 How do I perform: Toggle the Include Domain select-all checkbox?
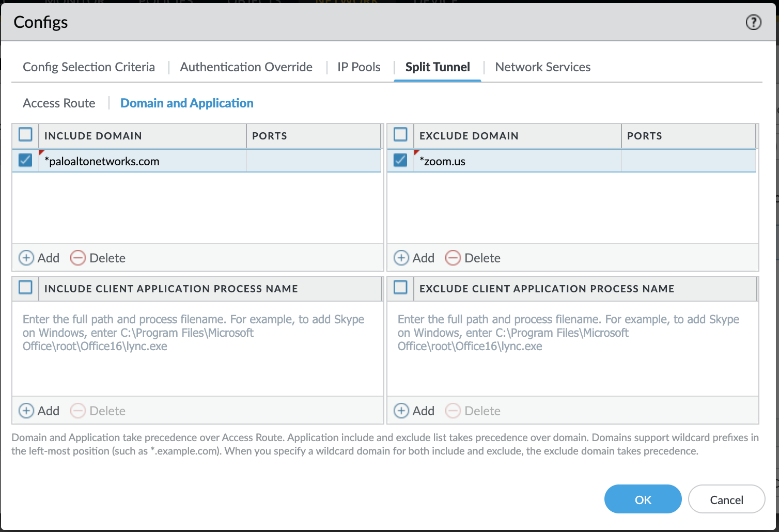(x=25, y=135)
